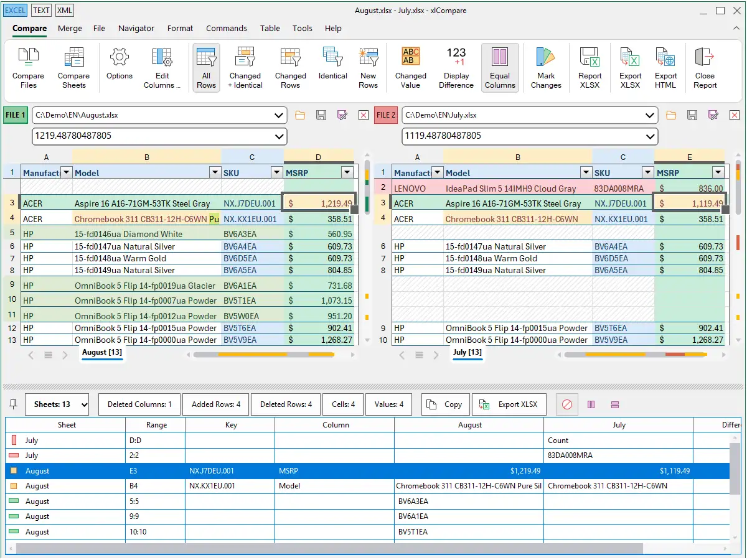Toggle the Changed Value display

tap(410, 68)
